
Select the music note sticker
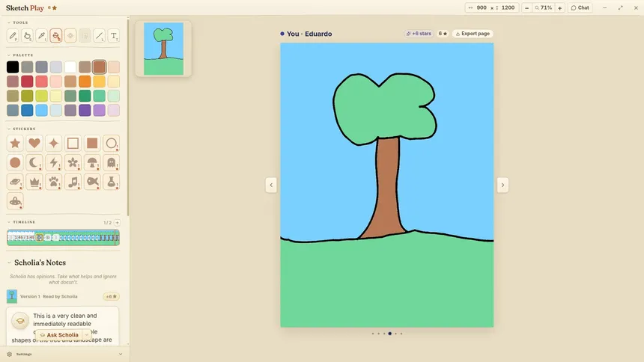[x=73, y=182]
